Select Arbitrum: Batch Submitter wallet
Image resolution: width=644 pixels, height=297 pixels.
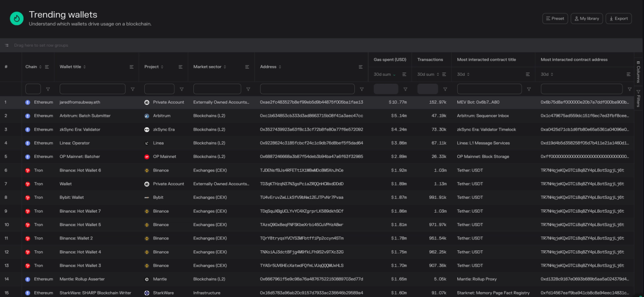click(x=85, y=115)
